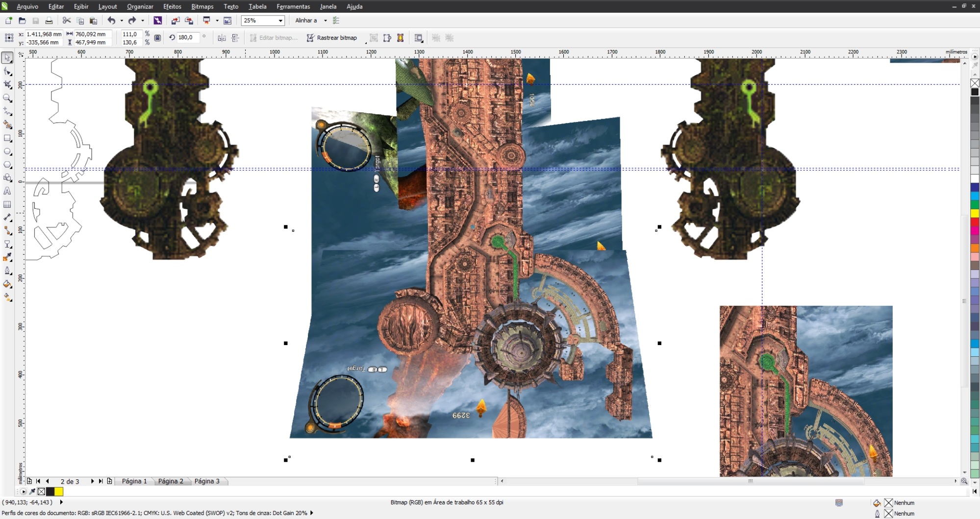Click the Export icon in standard toolbar
Image resolution: width=980 pixels, height=519 pixels.
coord(189,21)
